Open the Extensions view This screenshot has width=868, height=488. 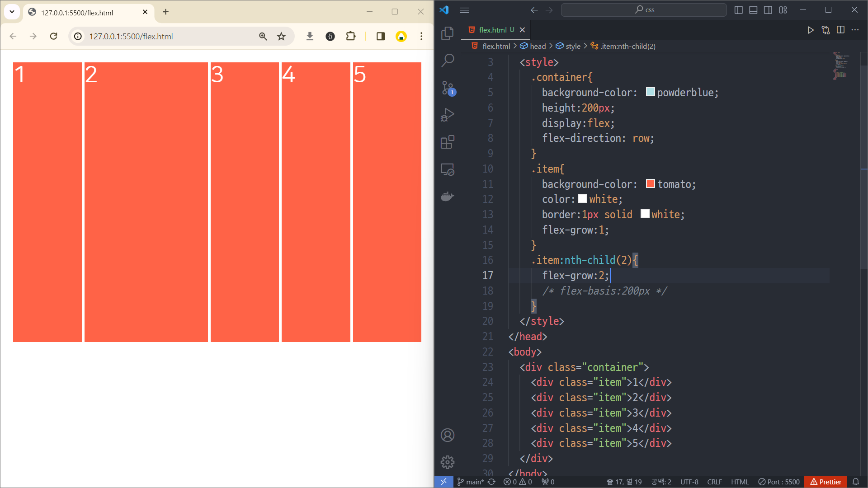coord(447,142)
